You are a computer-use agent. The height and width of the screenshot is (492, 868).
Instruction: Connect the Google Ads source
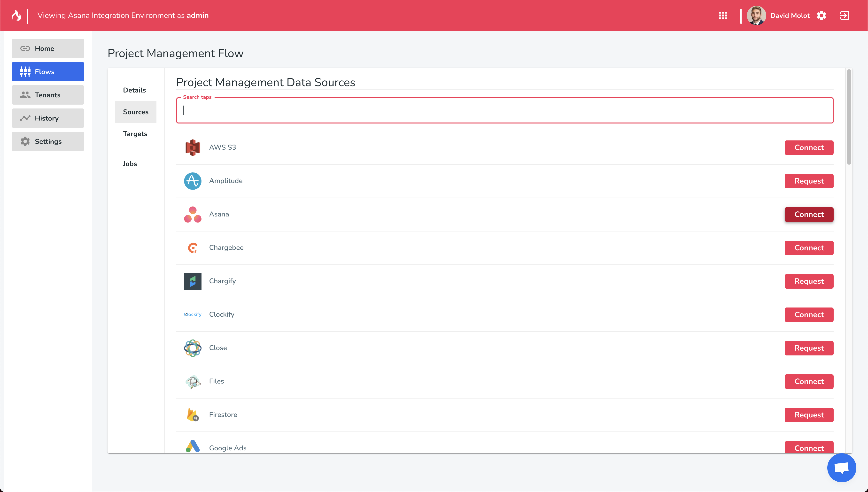pos(809,447)
